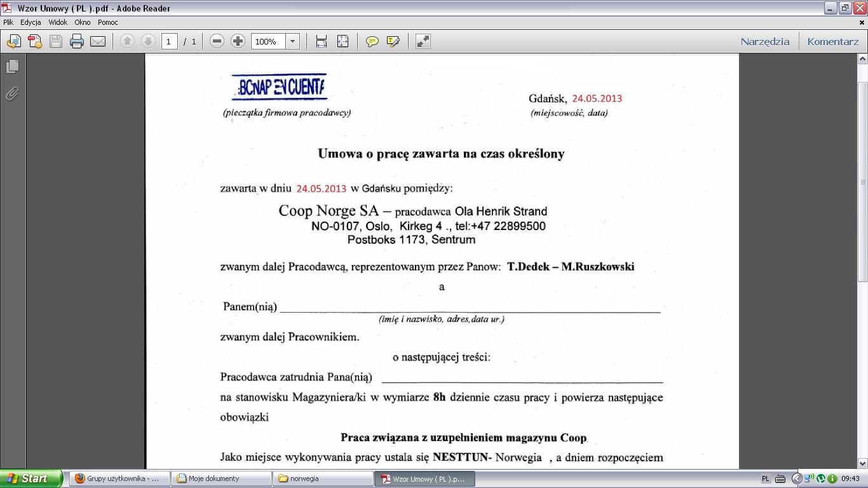Image resolution: width=868 pixels, height=488 pixels.
Task: Click 'Coop Norge SA' text in document
Action: click(329, 210)
